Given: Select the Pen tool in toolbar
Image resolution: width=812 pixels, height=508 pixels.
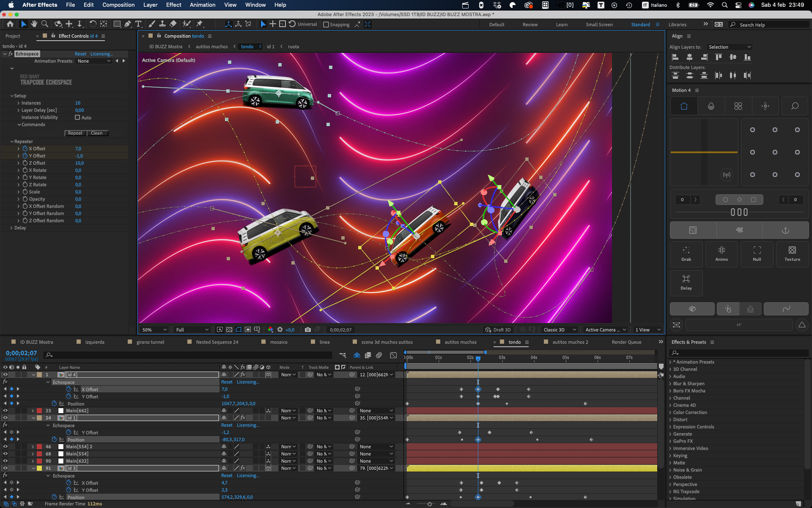Looking at the screenshot, I should (128, 24).
